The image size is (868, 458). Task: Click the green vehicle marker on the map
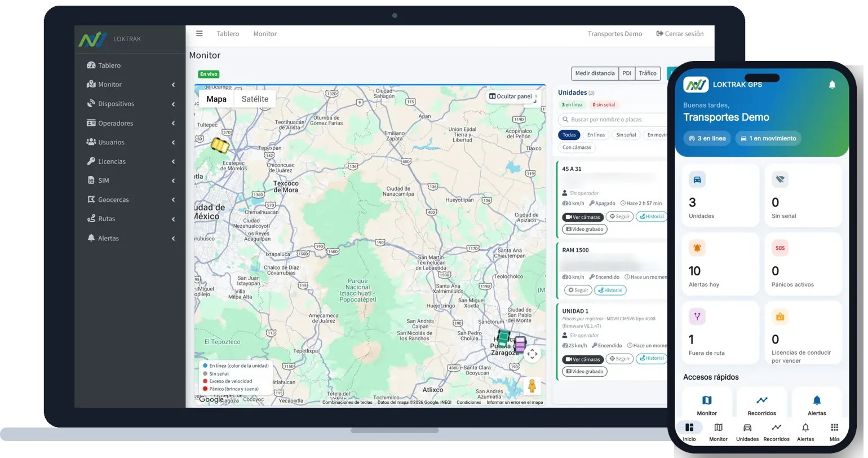(x=503, y=339)
